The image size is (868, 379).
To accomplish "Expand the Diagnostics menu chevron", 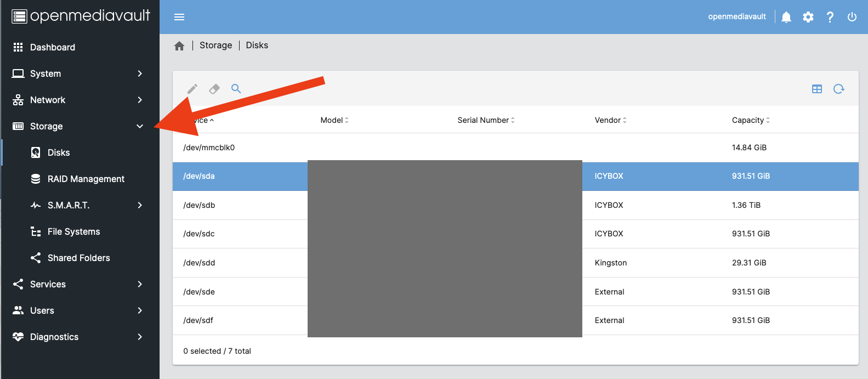I will 140,337.
